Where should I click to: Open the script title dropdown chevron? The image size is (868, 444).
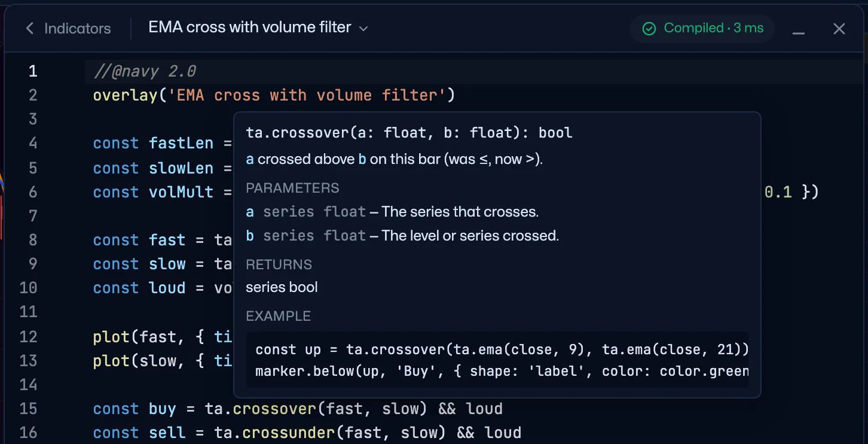point(363,28)
